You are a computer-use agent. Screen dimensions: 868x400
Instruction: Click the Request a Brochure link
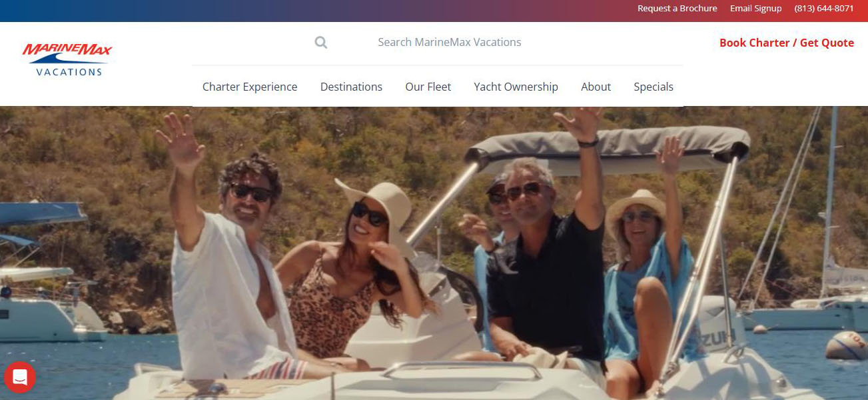677,9
